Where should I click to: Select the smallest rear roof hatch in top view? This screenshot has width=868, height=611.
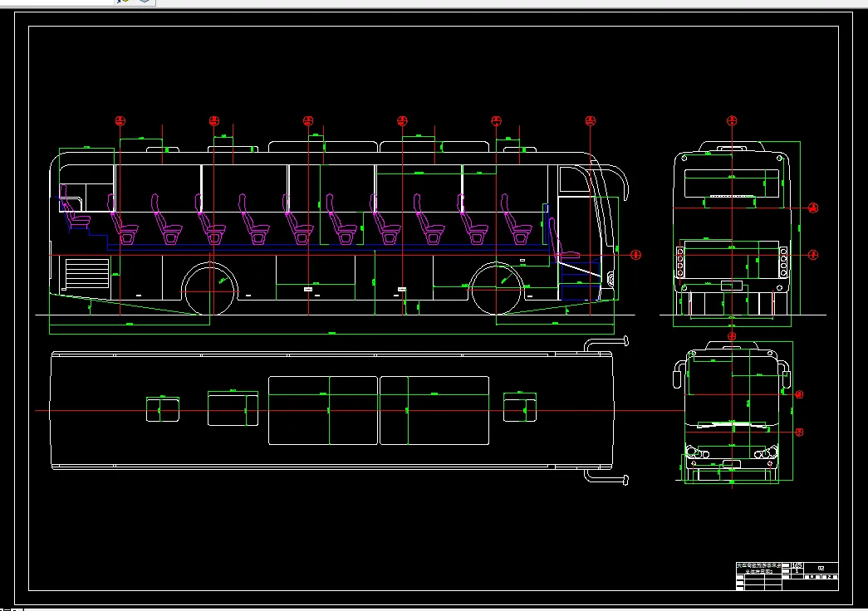click(x=163, y=409)
